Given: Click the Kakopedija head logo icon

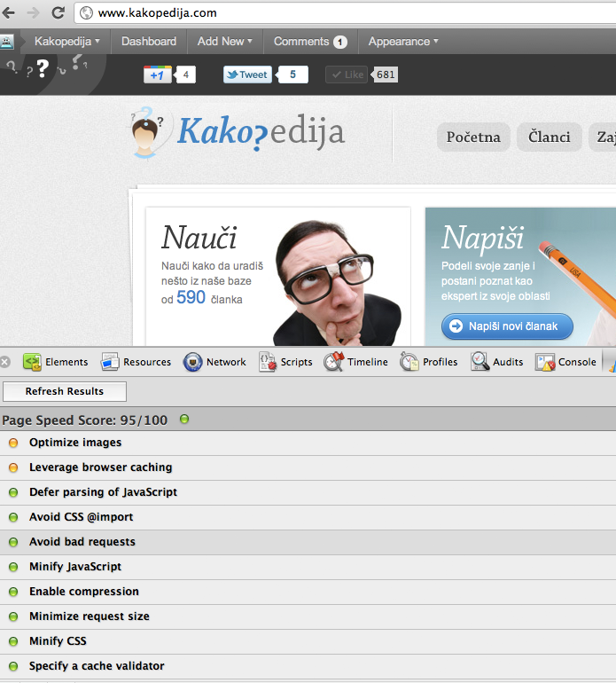Looking at the screenshot, I should pyautogui.click(x=146, y=133).
